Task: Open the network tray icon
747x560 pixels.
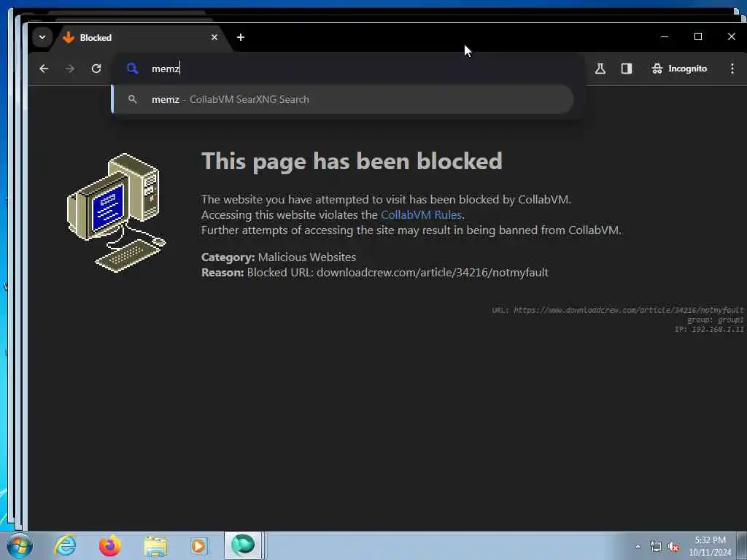Action: pos(656,547)
